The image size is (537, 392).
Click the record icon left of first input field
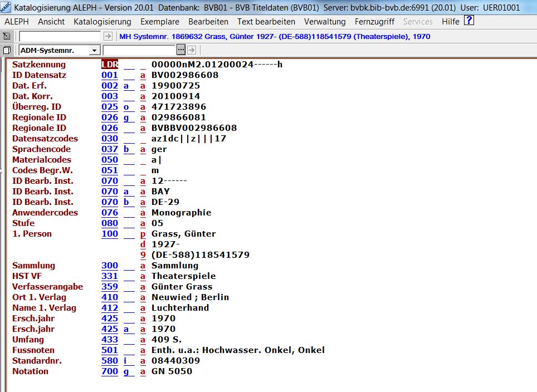[x=7, y=36]
